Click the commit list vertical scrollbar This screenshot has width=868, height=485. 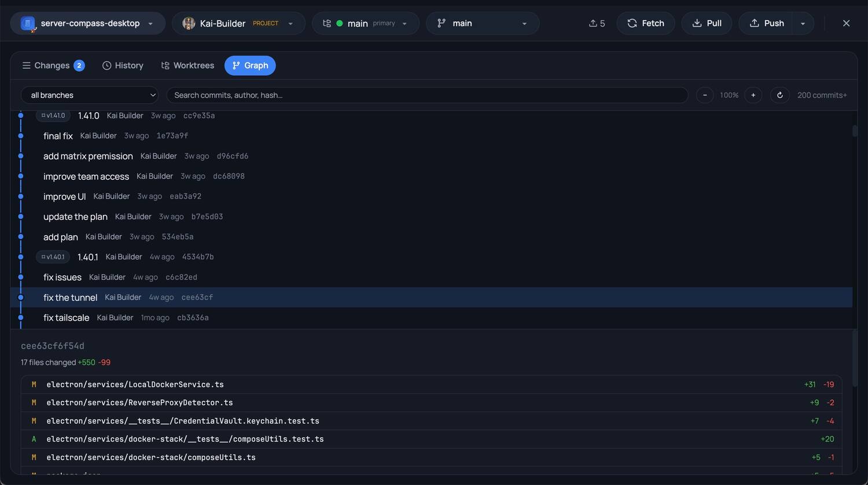855,131
